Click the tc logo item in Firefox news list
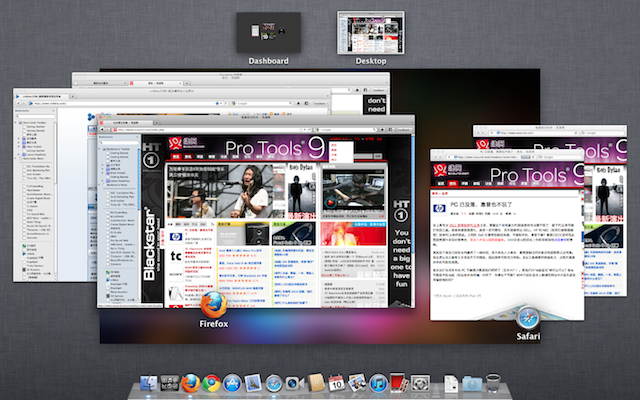 (176, 256)
